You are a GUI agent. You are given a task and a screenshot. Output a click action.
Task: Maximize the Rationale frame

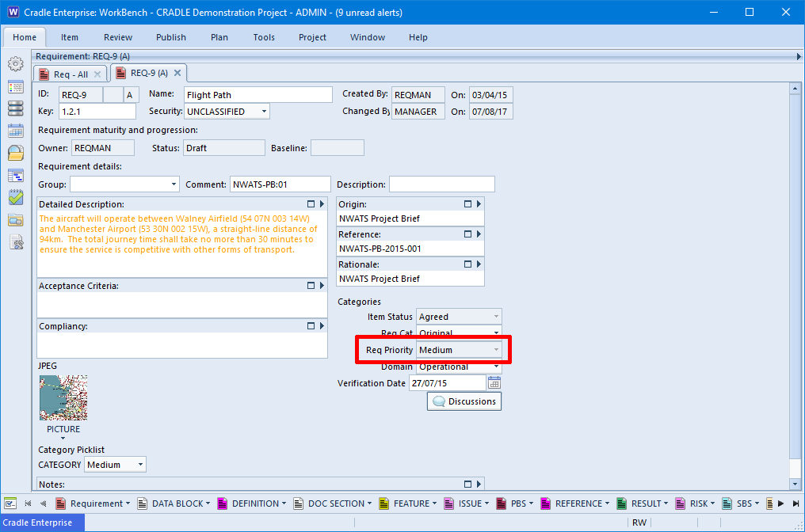[x=467, y=264]
